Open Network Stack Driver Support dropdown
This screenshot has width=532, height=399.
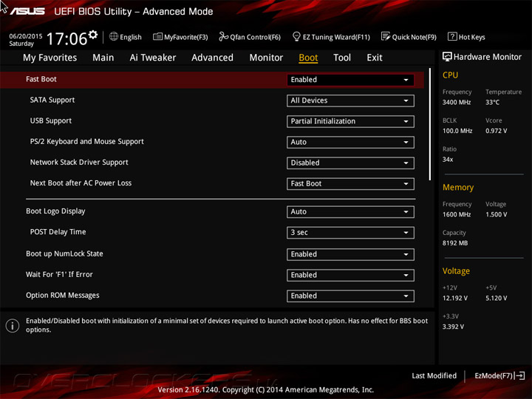pos(350,163)
